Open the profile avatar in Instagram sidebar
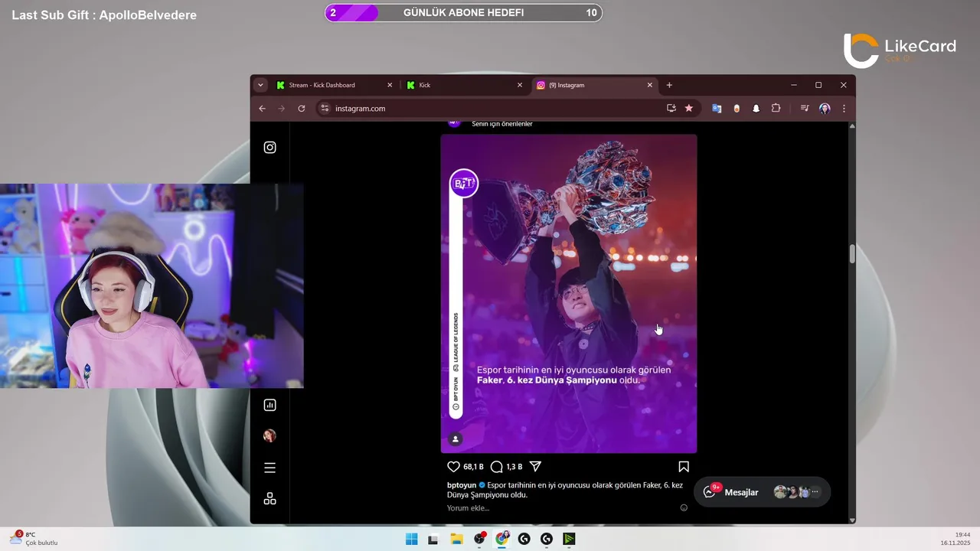Viewport: 980px width, 551px height. pos(269,435)
